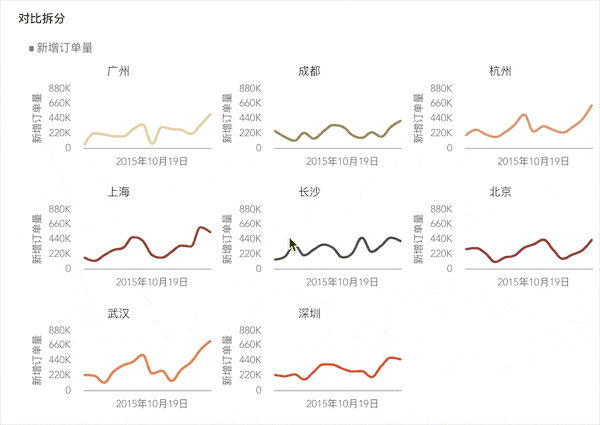Select the 杭州 chart title

tap(501, 71)
